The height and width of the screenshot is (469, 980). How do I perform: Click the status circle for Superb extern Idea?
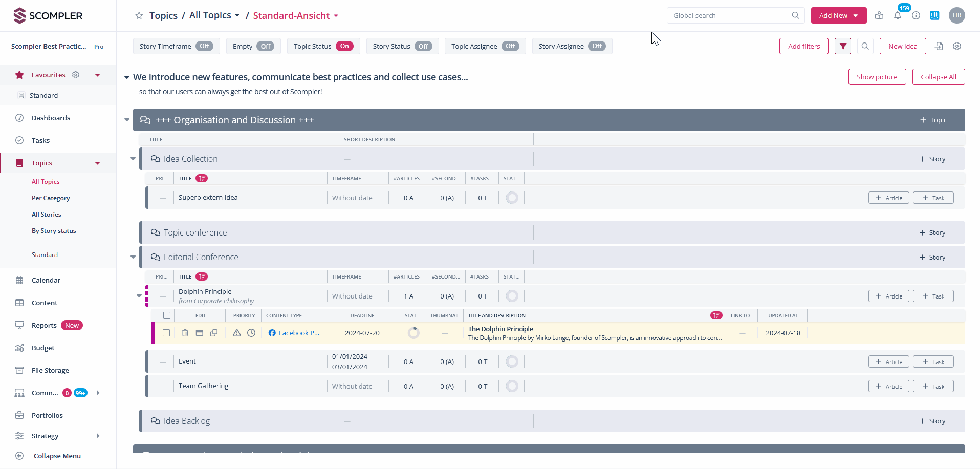[512, 198]
